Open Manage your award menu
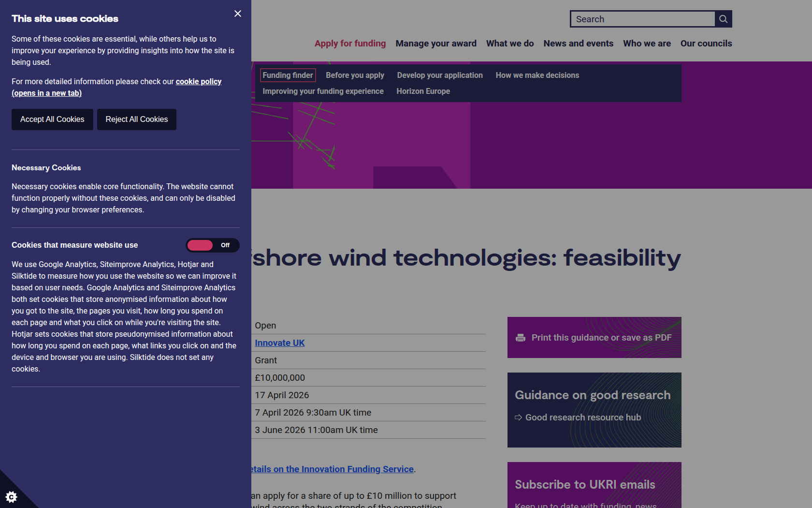 pyautogui.click(x=435, y=44)
